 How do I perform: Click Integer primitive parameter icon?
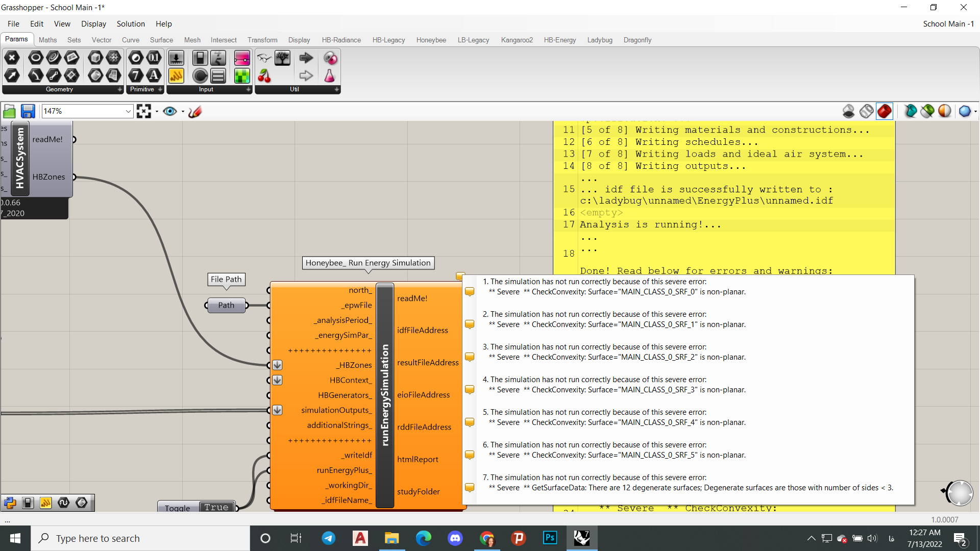pos(136,76)
